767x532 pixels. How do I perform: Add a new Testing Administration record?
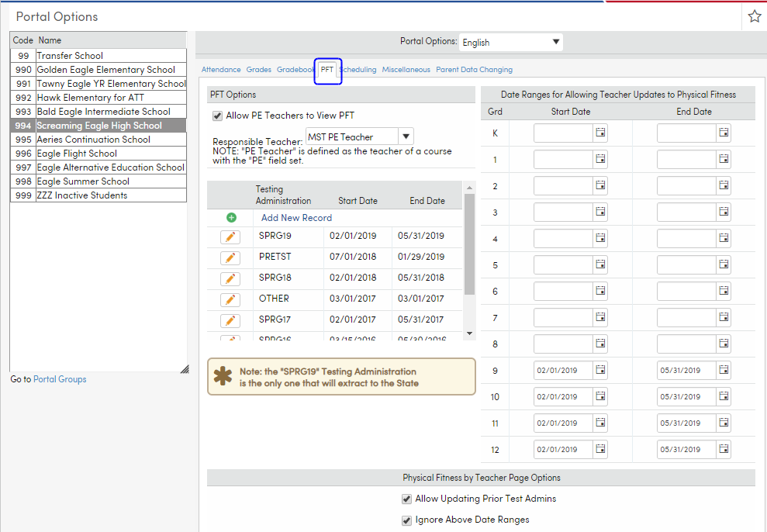tap(230, 218)
